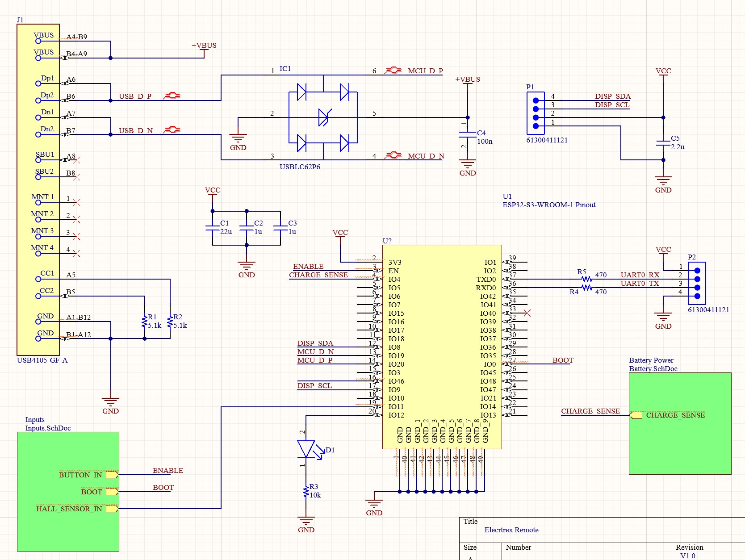Select resistor R1 5.1k symbol

click(144, 322)
